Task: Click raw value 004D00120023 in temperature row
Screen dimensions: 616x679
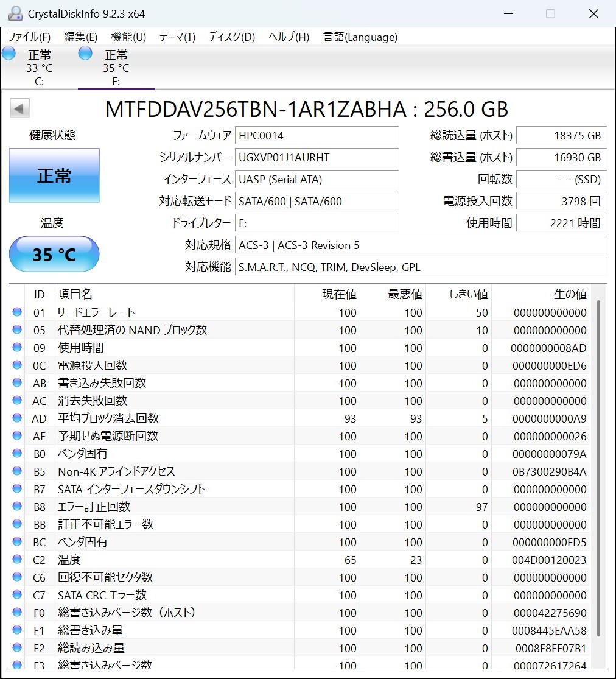Action: [549, 560]
